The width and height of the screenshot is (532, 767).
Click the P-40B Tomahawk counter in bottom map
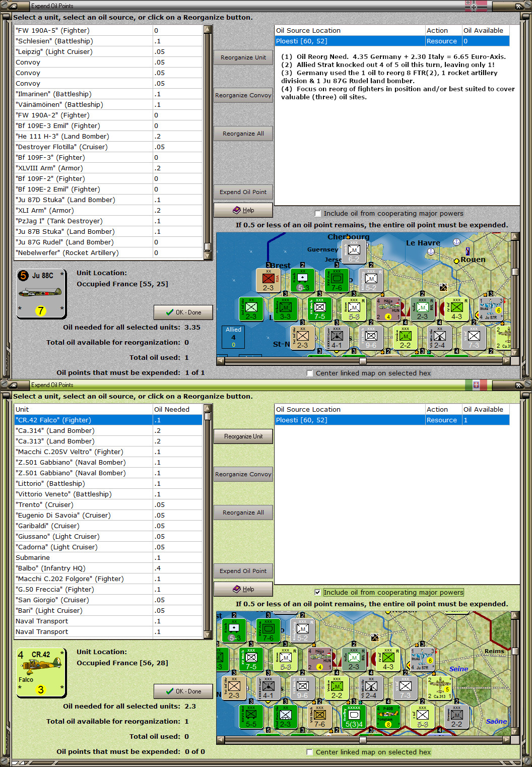coord(388,717)
